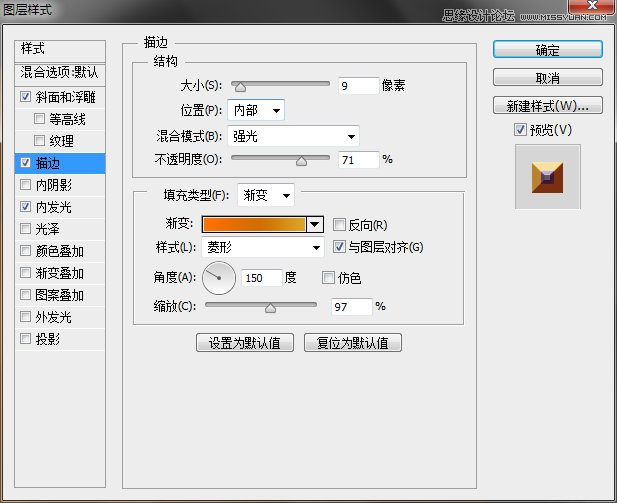Click the style preview thumbnail

[547, 177]
